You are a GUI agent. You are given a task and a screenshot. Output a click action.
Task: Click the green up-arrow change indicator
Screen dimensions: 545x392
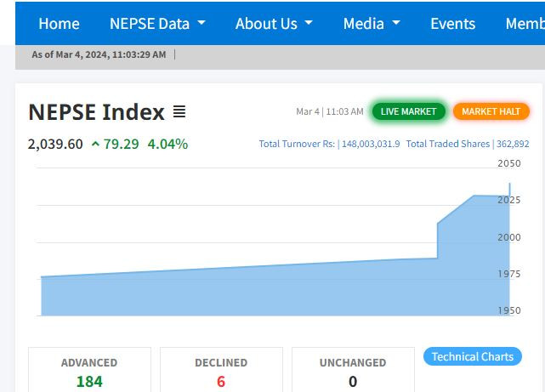coord(95,144)
